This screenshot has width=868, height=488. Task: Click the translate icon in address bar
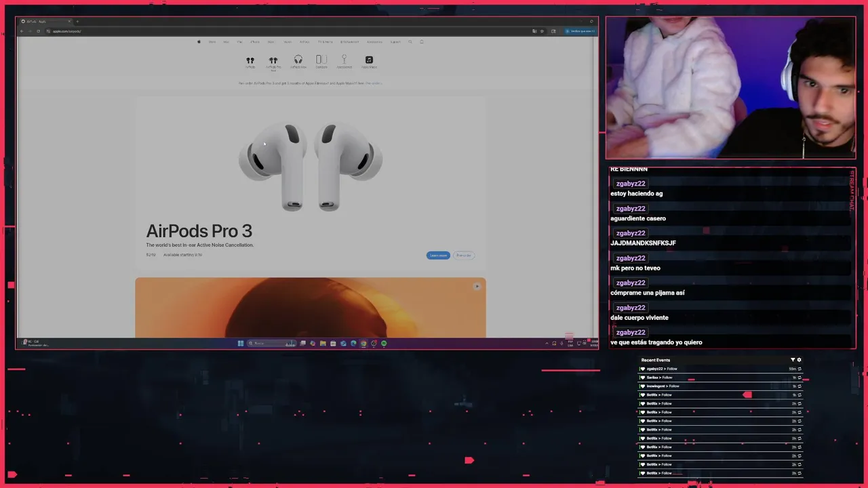(534, 31)
